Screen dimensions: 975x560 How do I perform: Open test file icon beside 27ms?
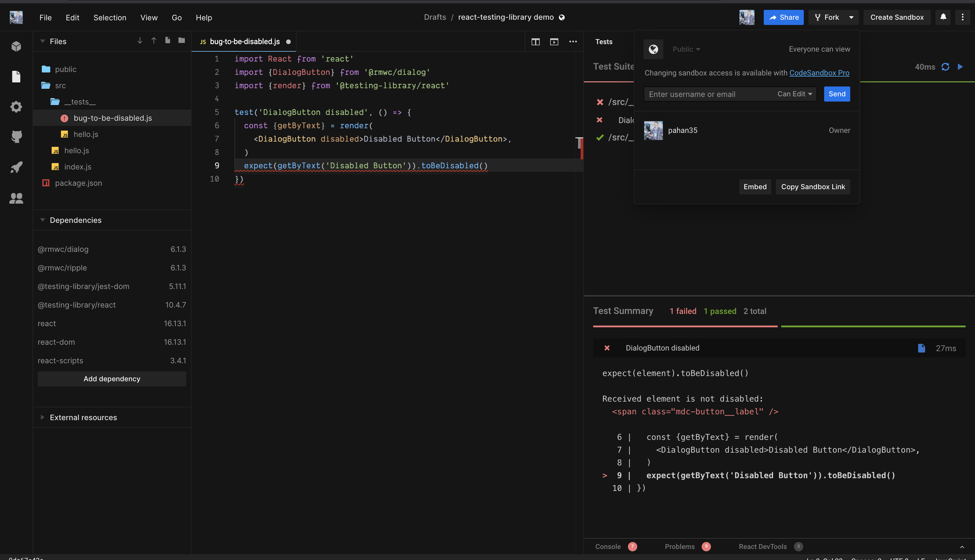click(921, 348)
